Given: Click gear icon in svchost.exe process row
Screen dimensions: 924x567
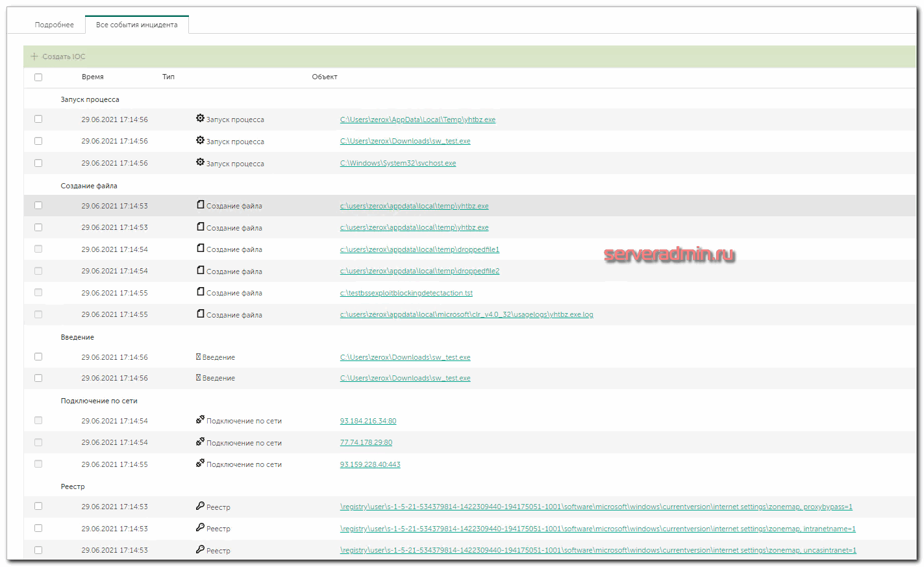Looking at the screenshot, I should point(200,162).
